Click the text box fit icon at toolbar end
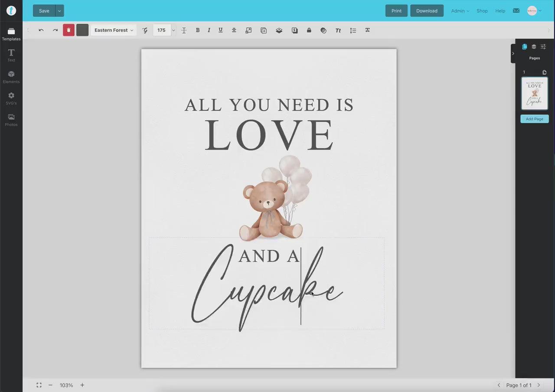 point(368,30)
